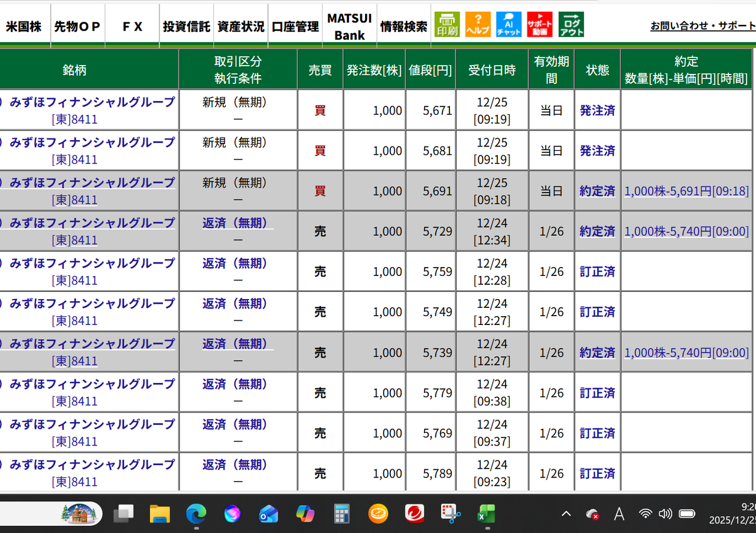Click the OneDrive sync error tray icon
Viewport: 756px width, 533px height.
pos(592,514)
